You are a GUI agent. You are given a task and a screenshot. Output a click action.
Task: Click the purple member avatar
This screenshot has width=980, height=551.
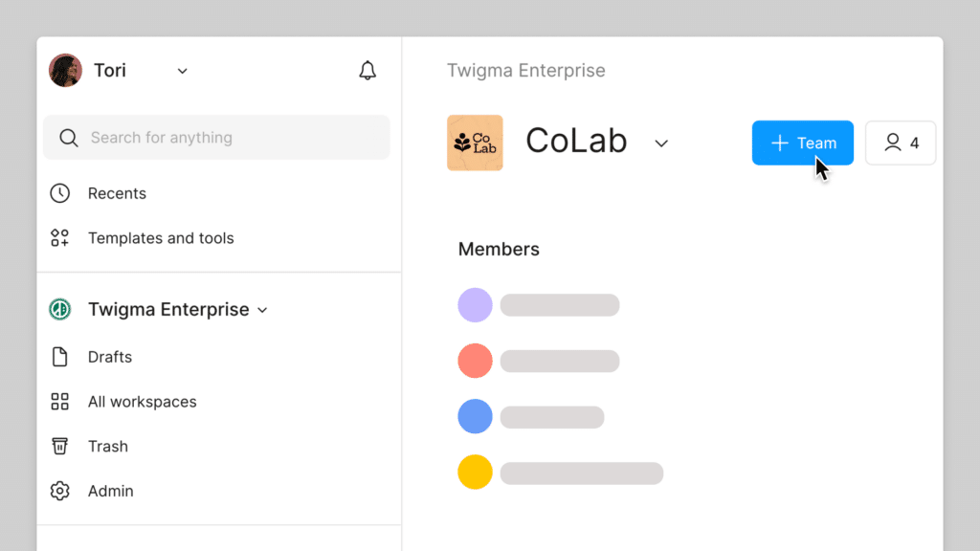(475, 304)
